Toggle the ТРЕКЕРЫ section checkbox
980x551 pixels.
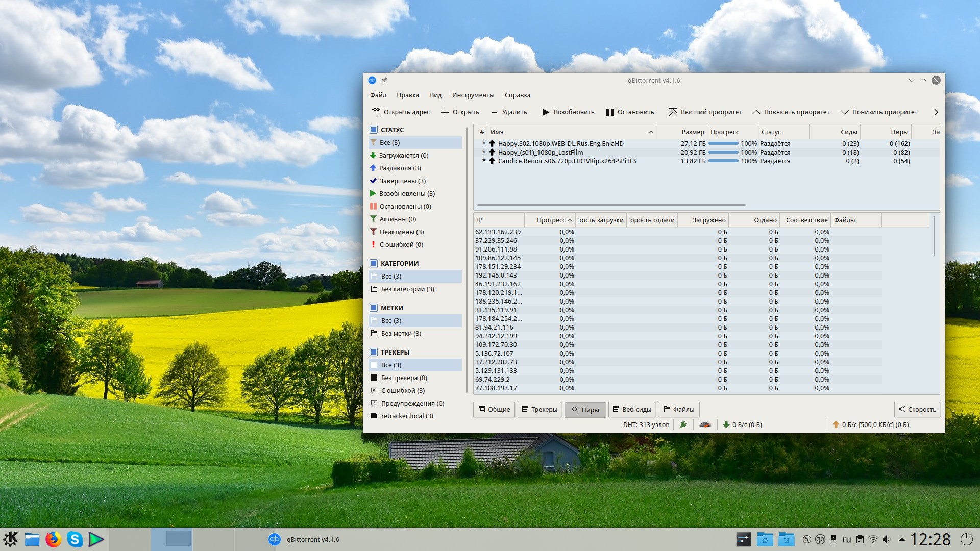click(x=374, y=352)
